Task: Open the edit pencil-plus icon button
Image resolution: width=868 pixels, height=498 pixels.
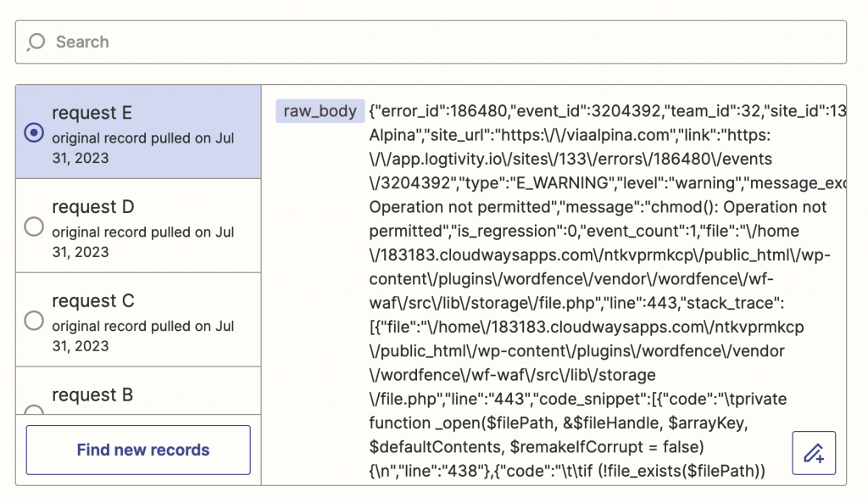Action: [814, 453]
